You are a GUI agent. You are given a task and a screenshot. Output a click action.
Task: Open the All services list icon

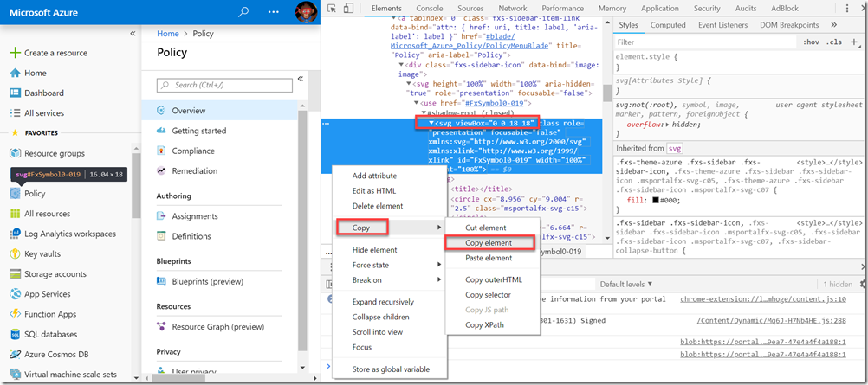click(x=15, y=112)
